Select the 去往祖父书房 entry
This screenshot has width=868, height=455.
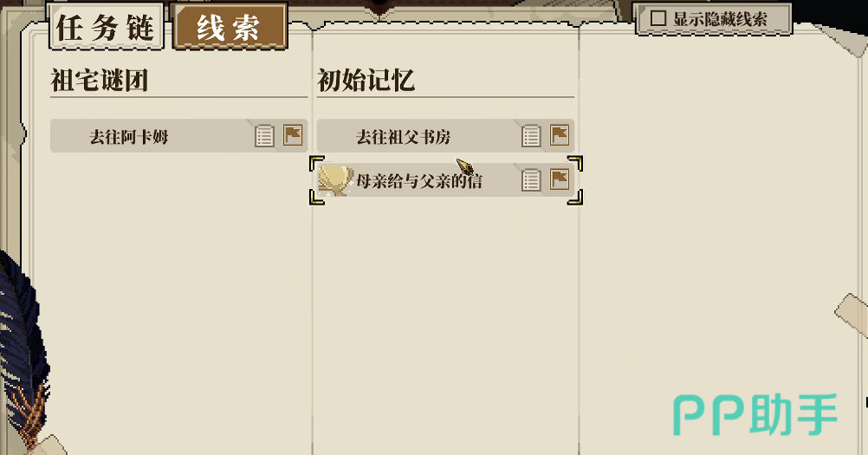click(445, 135)
